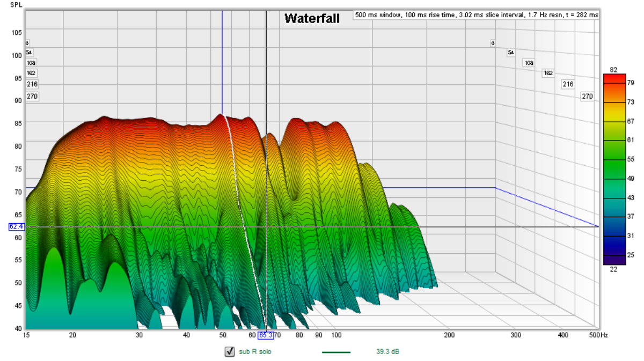Screen dimensions: 644x361
Task: Click the 22 minimum color scale value
Action: [614, 269]
